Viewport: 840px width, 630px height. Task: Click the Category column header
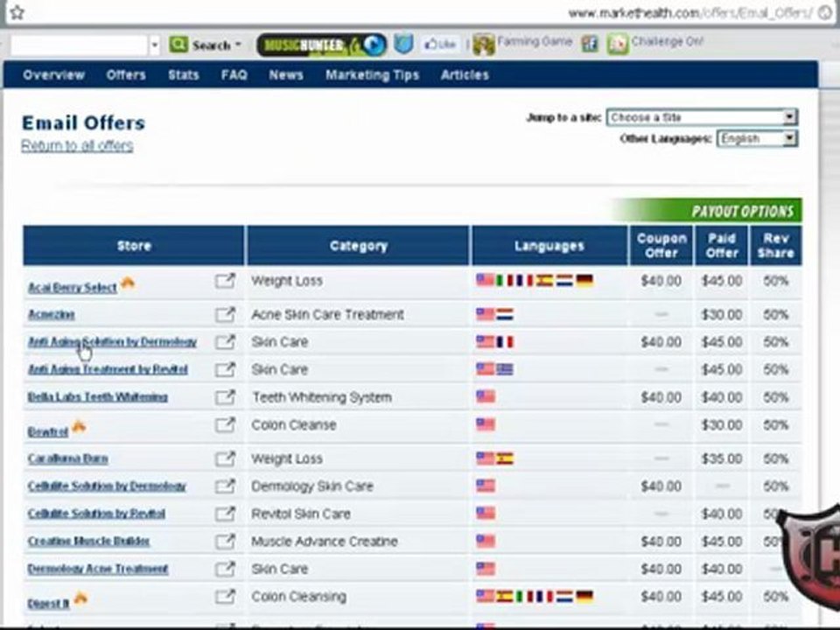click(359, 246)
